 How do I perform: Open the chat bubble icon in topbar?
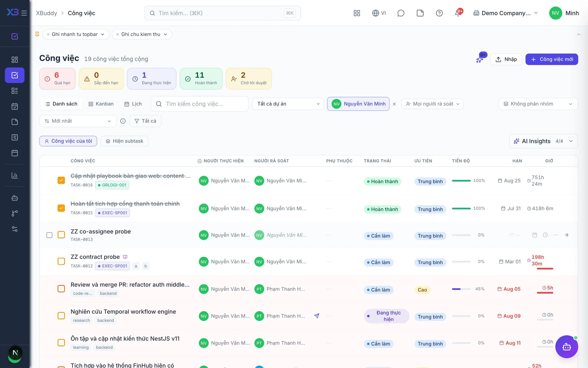401,13
